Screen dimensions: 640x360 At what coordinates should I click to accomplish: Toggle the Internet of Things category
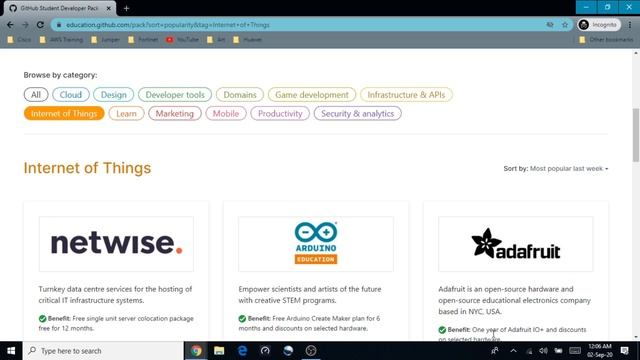[x=64, y=113]
